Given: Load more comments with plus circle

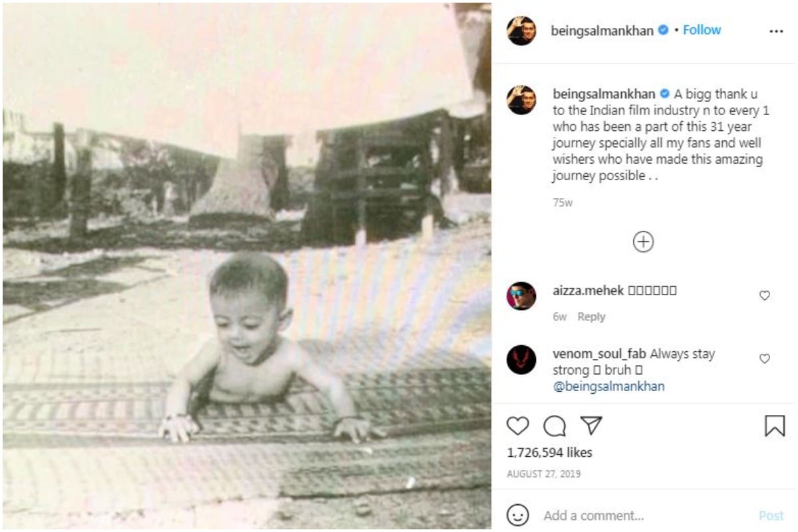Looking at the screenshot, I should click(x=643, y=241).
